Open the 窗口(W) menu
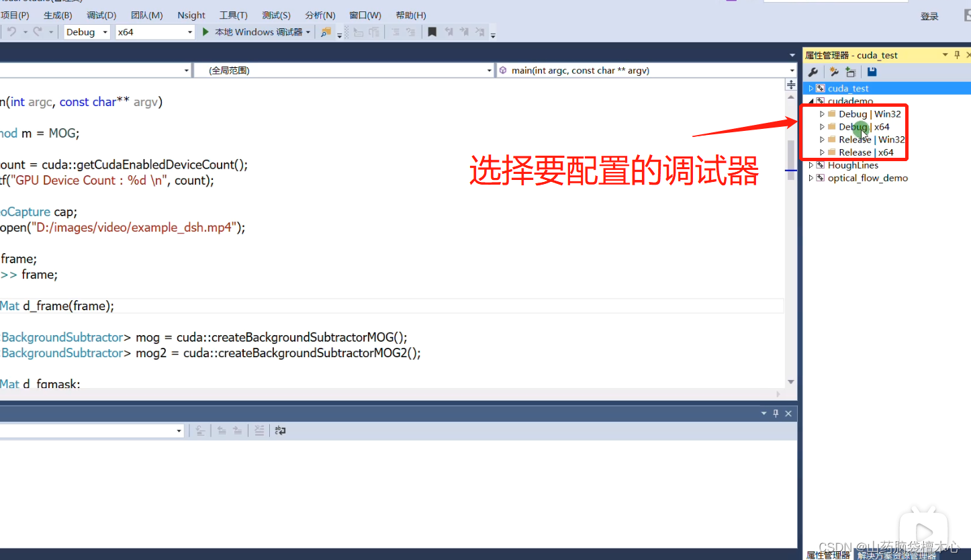Viewport: 971px width, 560px height. 365,15
